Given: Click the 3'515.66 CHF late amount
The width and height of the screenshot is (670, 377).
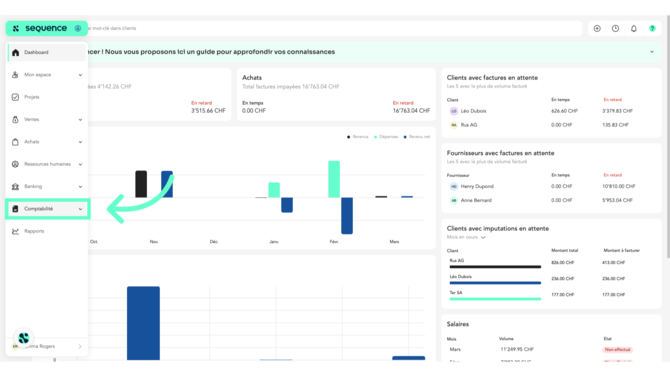Looking at the screenshot, I should [x=208, y=111].
